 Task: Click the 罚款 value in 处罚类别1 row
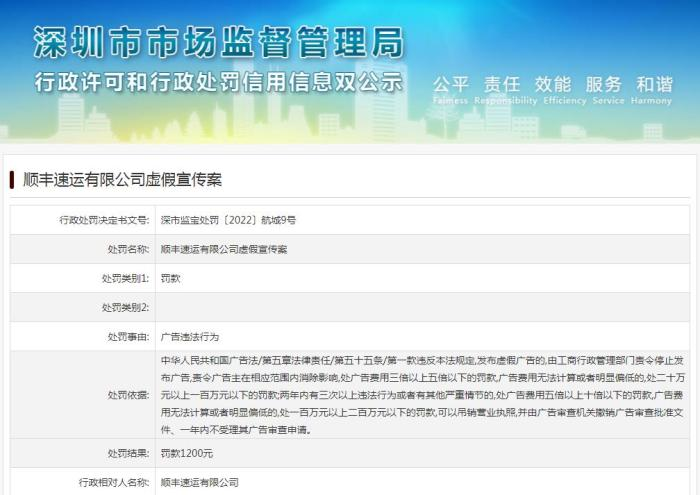(171, 278)
